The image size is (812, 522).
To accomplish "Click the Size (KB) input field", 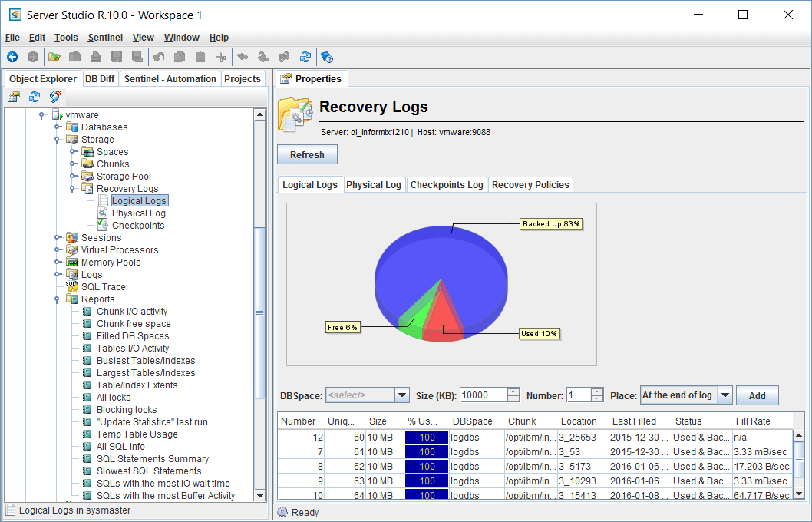I will [483, 395].
